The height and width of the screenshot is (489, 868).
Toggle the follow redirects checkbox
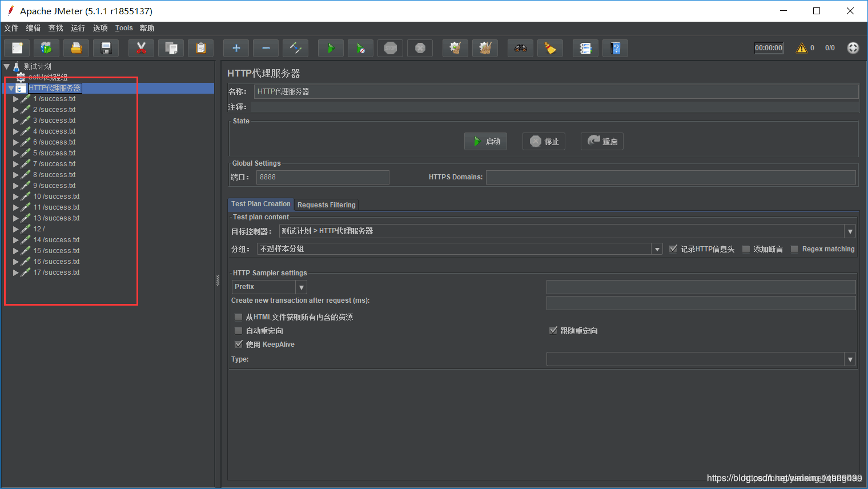[x=553, y=331]
